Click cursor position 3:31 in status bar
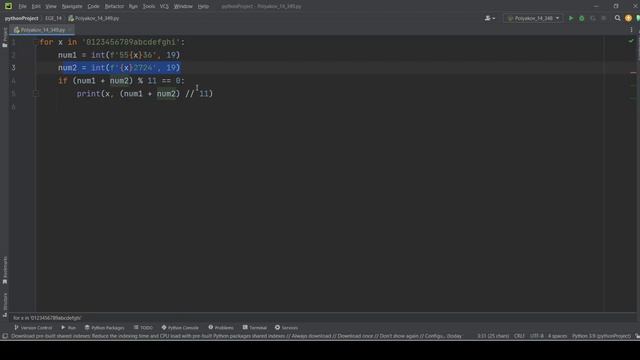 coord(493,336)
